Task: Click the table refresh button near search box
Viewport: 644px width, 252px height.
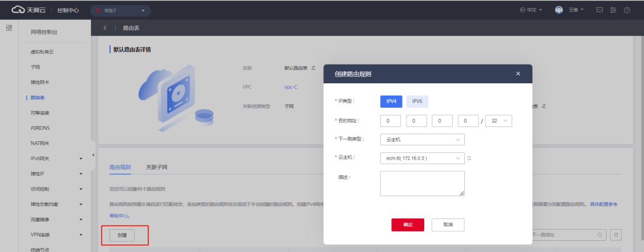Action: (x=616, y=235)
